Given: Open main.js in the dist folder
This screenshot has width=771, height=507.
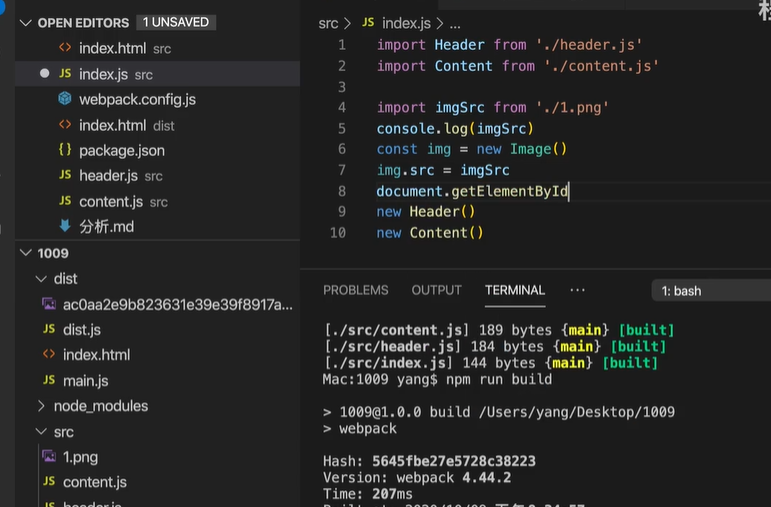Looking at the screenshot, I should (86, 381).
